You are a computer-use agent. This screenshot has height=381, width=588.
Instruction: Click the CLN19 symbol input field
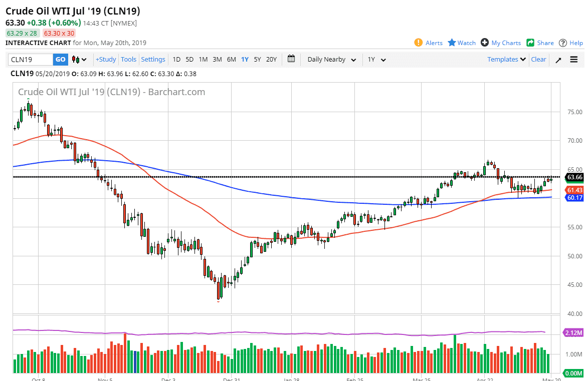[31, 60]
